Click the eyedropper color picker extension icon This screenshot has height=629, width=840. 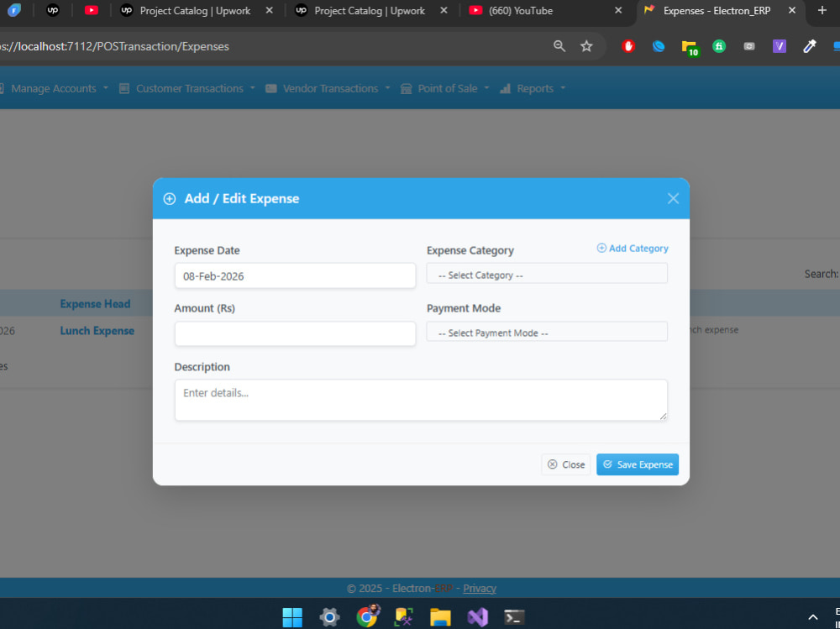809,47
